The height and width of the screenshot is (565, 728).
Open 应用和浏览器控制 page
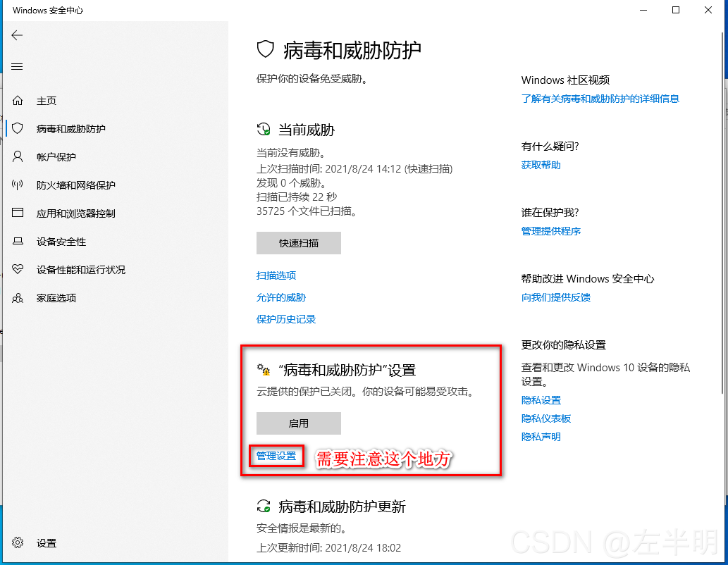point(76,213)
